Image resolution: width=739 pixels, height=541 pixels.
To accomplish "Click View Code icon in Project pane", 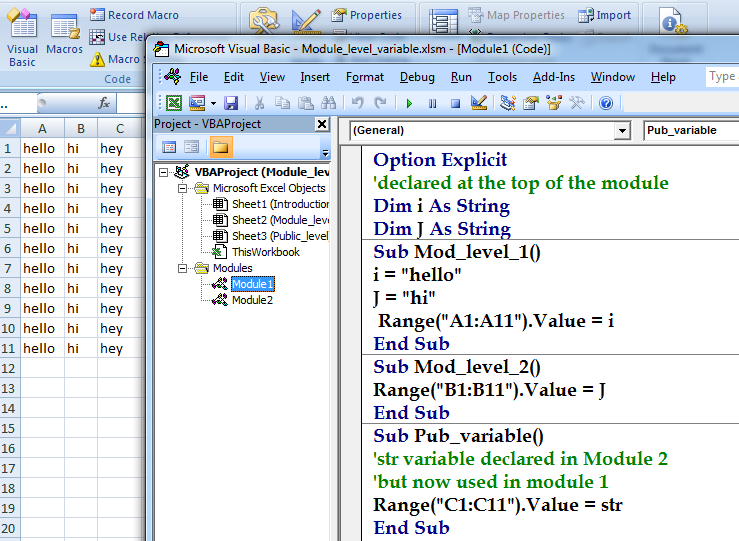I will point(169,148).
